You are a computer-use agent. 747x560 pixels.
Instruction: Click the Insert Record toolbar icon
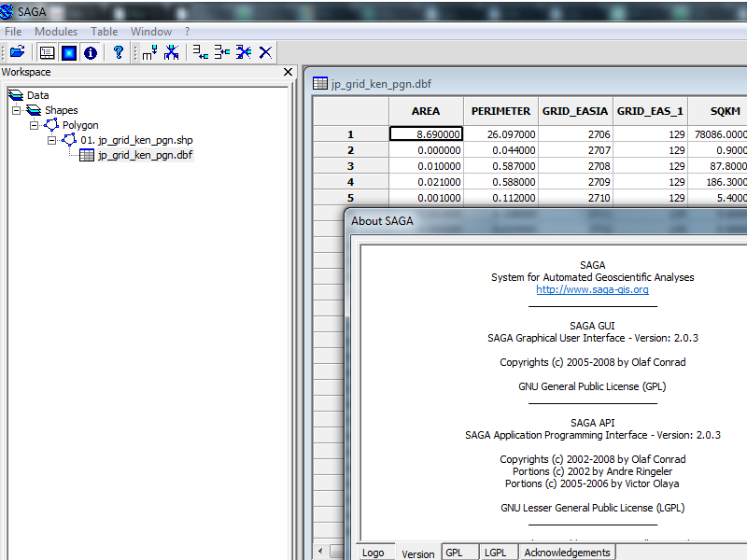pos(222,52)
